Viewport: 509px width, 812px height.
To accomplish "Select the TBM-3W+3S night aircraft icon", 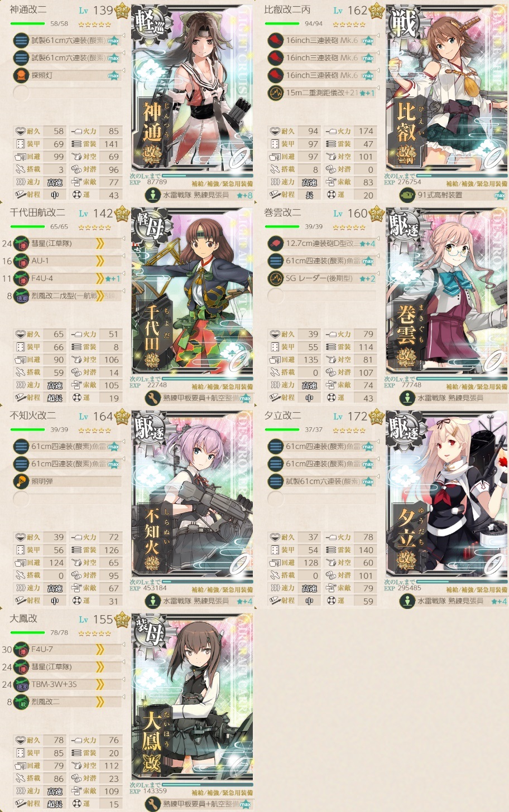I will point(22,684).
